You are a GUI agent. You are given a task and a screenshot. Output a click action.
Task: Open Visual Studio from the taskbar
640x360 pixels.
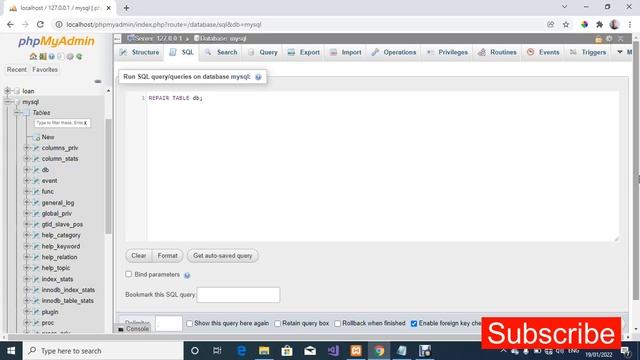333,351
